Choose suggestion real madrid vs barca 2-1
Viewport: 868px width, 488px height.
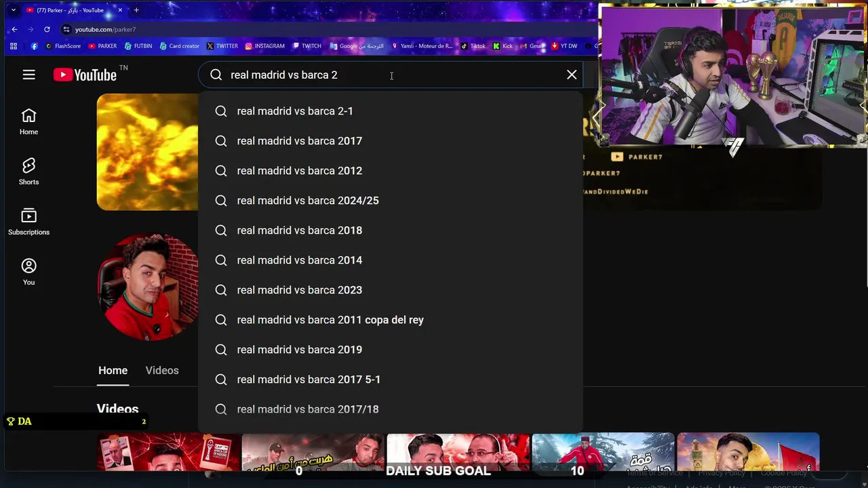pyautogui.click(x=391, y=111)
